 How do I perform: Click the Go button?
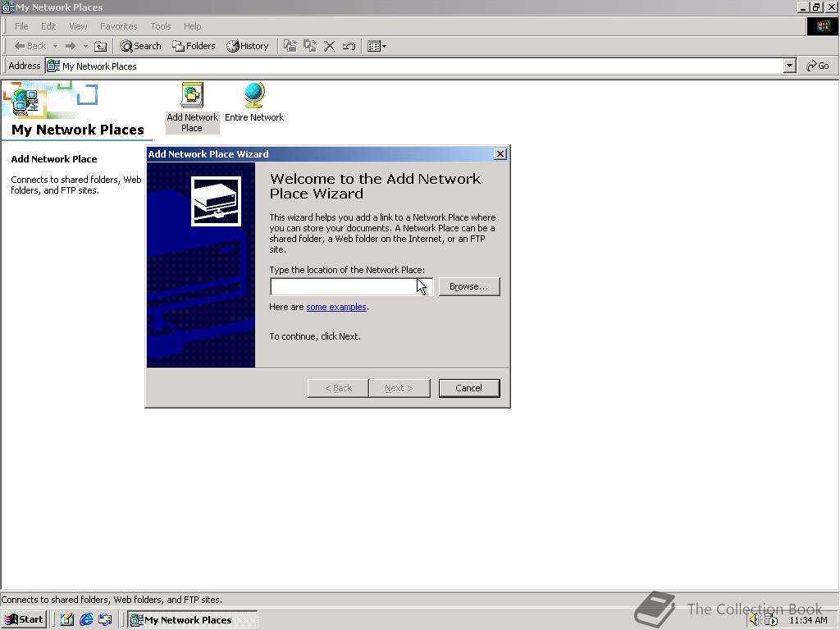click(818, 66)
